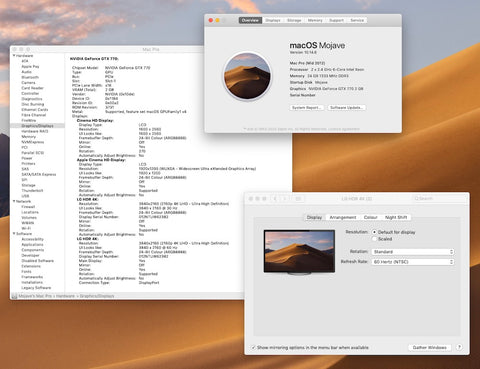Select Parallel SCSI in the System Report sidebar
The image size is (480, 369).
click(33, 153)
